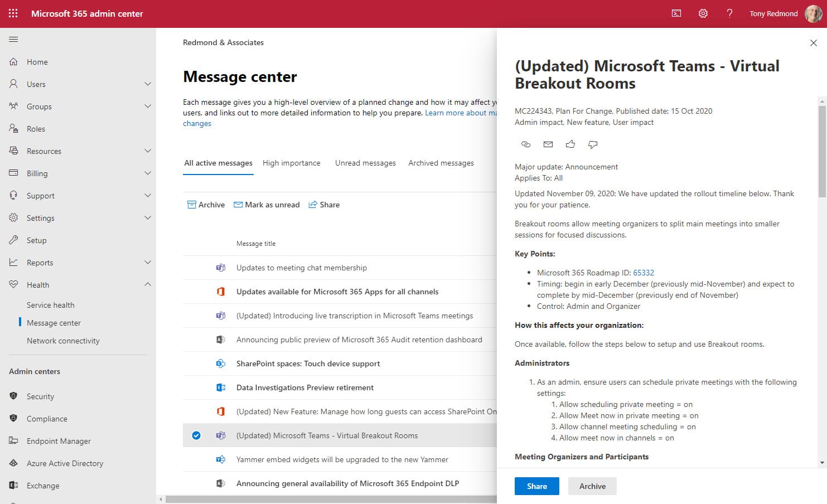Viewport: 827px width, 504px height.
Task: Click the Exchange admin icon
Action: (13, 486)
